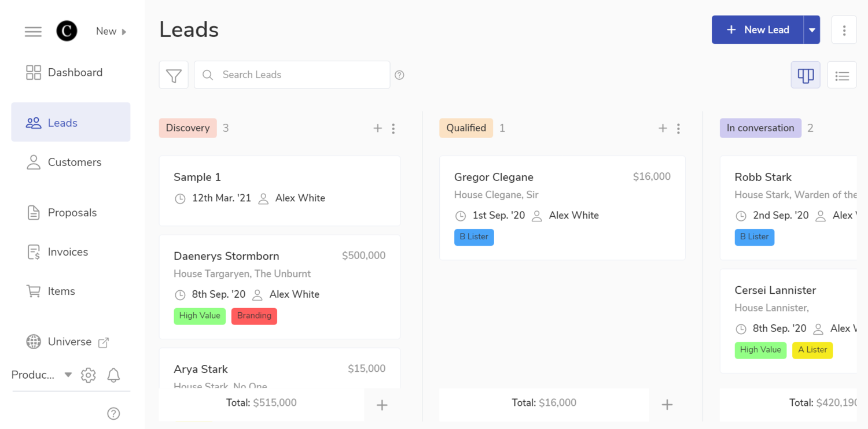This screenshot has height=429, width=868.
Task: Add a lead to Discovery column header
Action: [x=377, y=128]
